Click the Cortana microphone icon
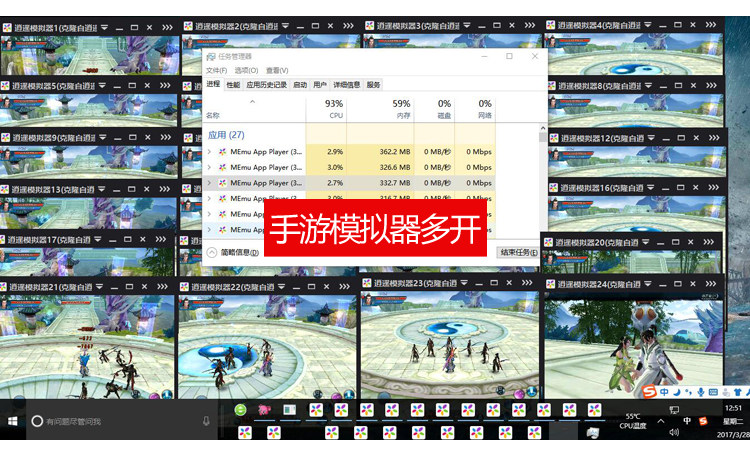 coord(206,421)
